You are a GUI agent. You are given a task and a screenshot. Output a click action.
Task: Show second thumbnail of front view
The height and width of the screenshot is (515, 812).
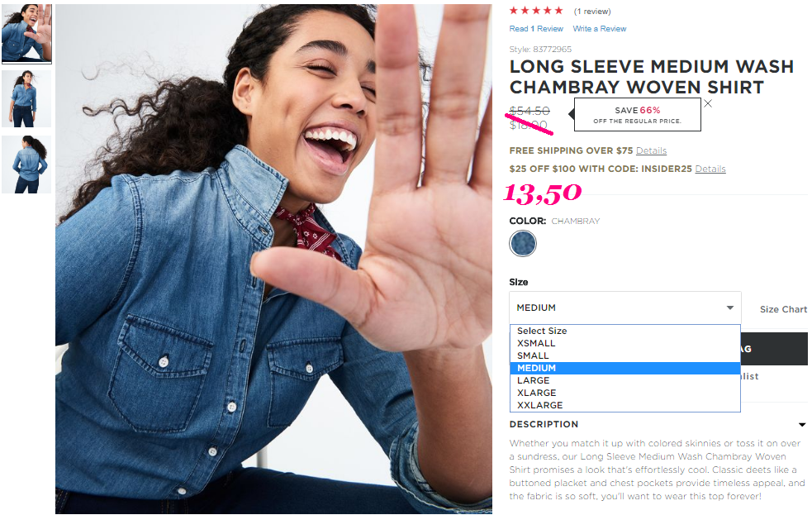(x=26, y=98)
